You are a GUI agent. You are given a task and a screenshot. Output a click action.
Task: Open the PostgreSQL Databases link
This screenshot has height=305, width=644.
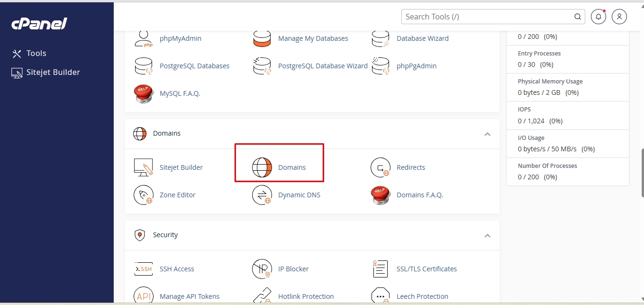[195, 66]
